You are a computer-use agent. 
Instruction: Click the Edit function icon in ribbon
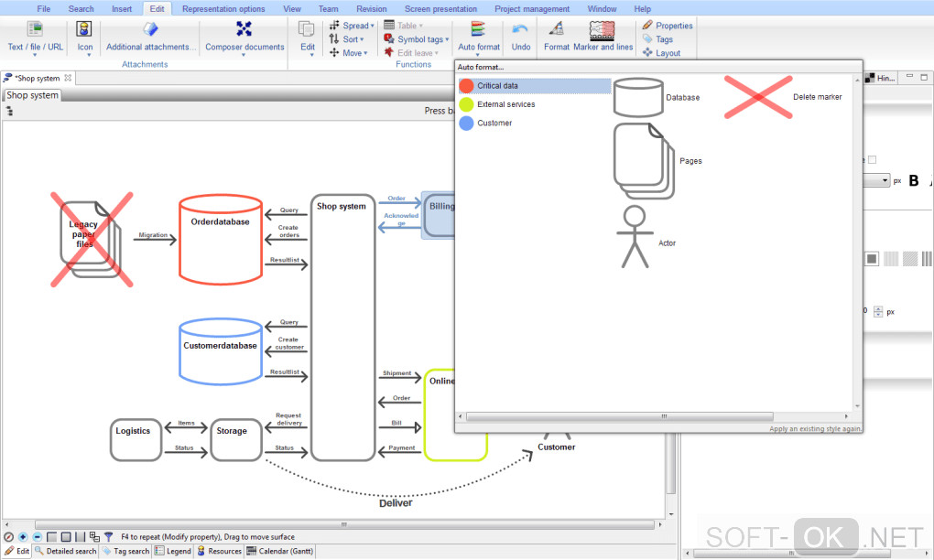click(307, 29)
